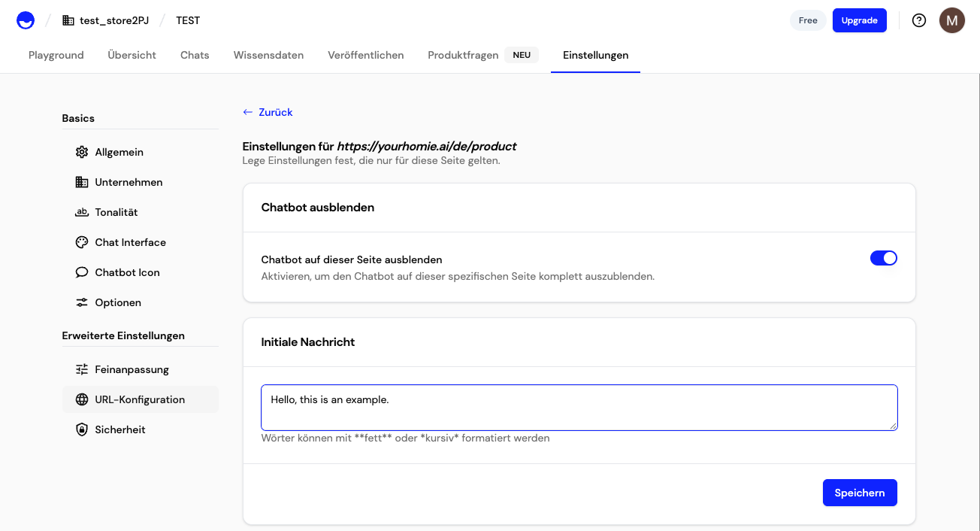This screenshot has height=531, width=980.
Task: Select the Unternehmen building icon
Action: tap(82, 181)
